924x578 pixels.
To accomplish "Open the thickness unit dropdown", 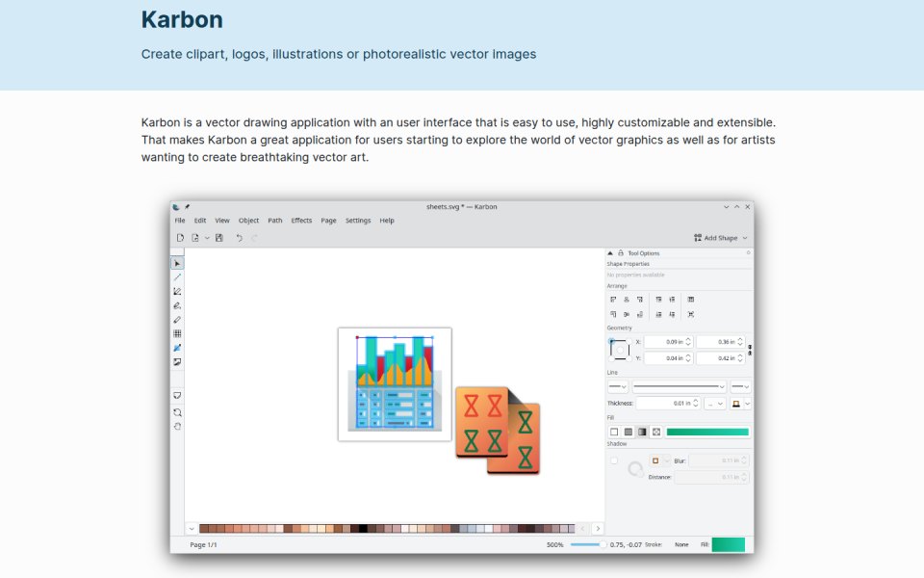I will (x=715, y=404).
